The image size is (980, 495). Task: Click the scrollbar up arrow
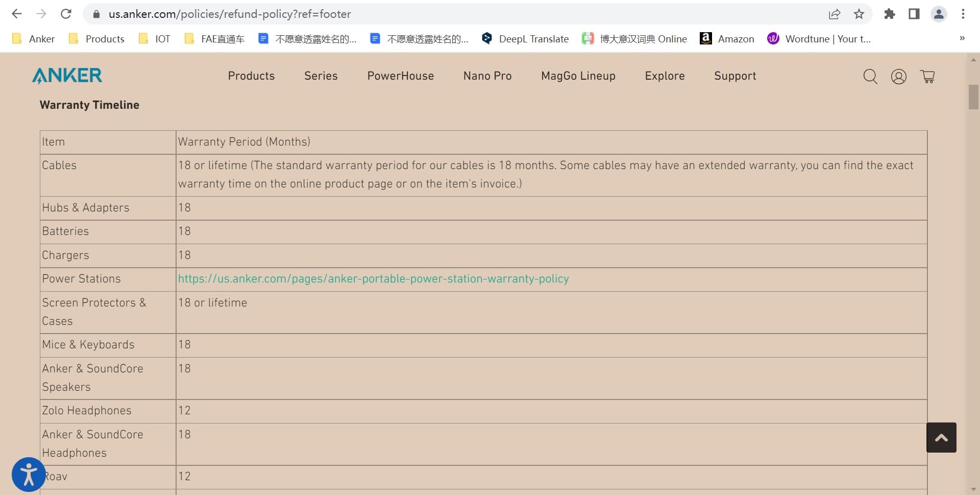(973, 59)
